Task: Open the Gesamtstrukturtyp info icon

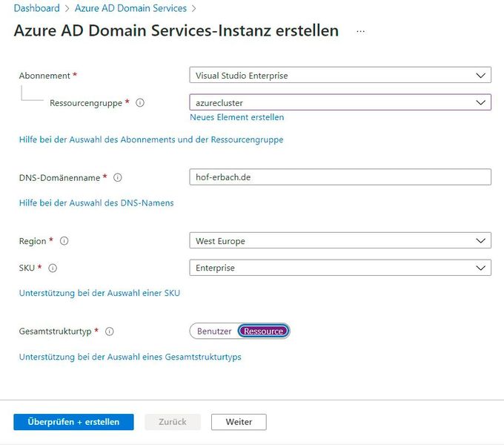Action: tap(110, 332)
